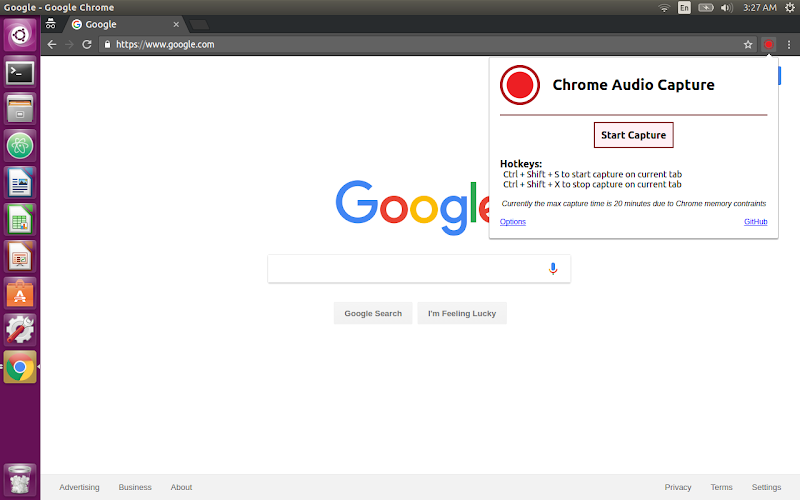This screenshot has height=500, width=800.
Task: Open the En keyboard layout indicator
Action: (x=684, y=8)
